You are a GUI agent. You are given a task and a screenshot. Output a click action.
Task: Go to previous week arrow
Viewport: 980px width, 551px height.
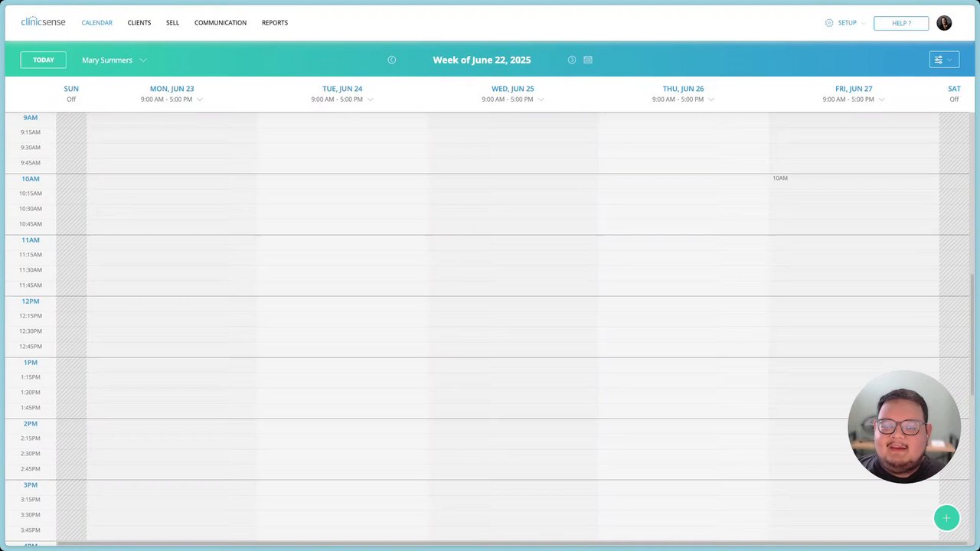391,60
